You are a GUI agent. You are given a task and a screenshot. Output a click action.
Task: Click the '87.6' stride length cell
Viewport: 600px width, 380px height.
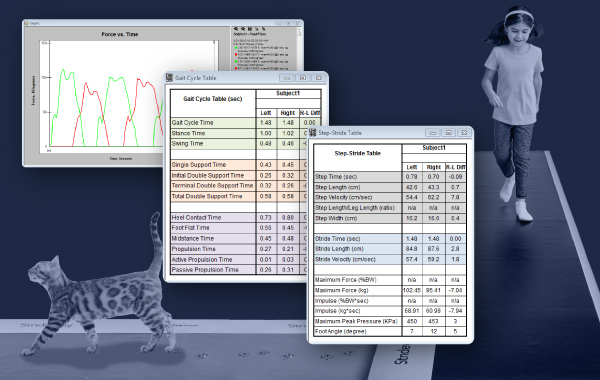pos(433,249)
